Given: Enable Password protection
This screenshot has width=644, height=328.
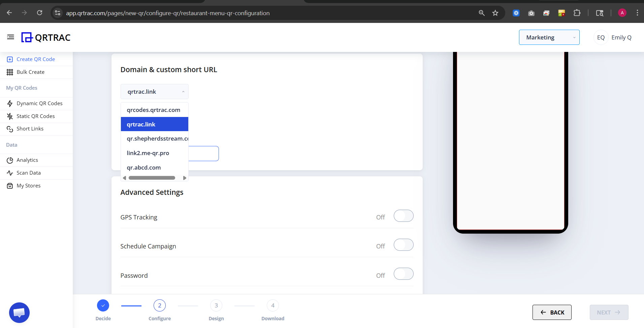Looking at the screenshot, I should coord(403,274).
